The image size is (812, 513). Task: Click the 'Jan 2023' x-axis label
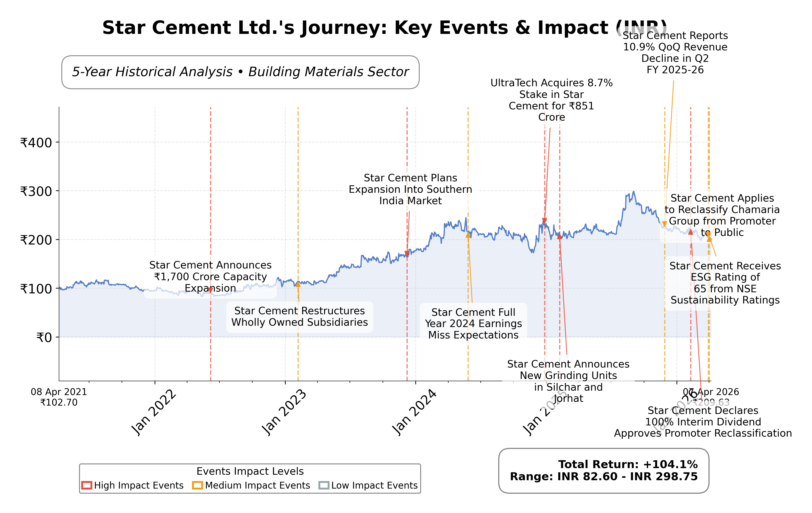click(284, 413)
